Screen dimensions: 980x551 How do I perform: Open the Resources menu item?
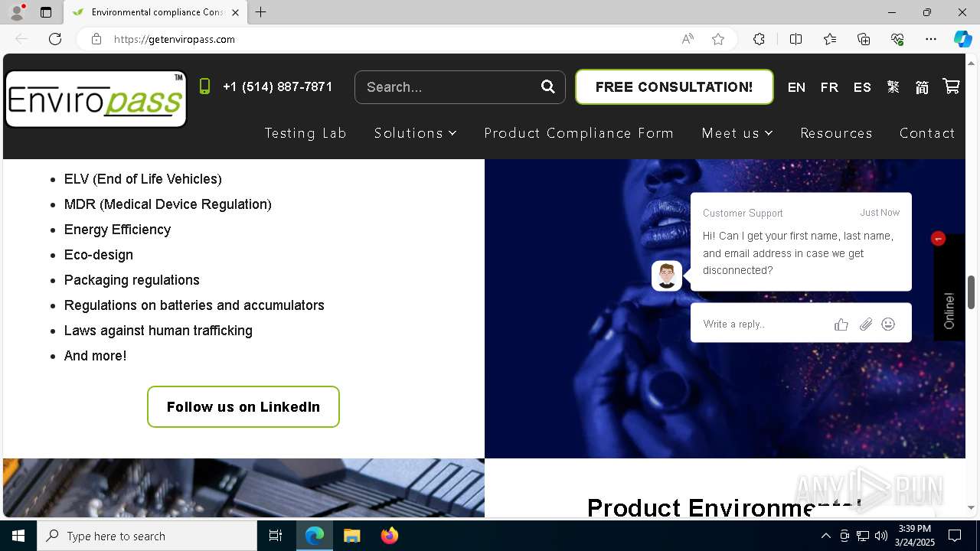pyautogui.click(x=836, y=133)
